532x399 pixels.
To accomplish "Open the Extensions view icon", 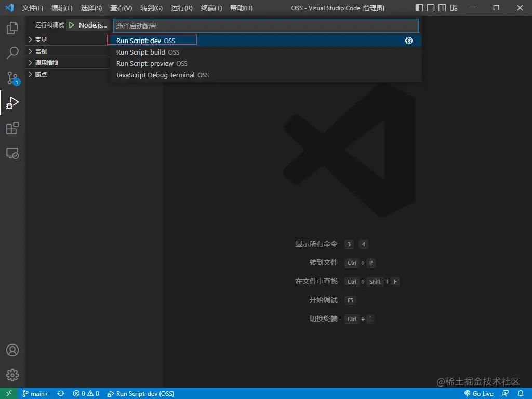I will [12, 128].
